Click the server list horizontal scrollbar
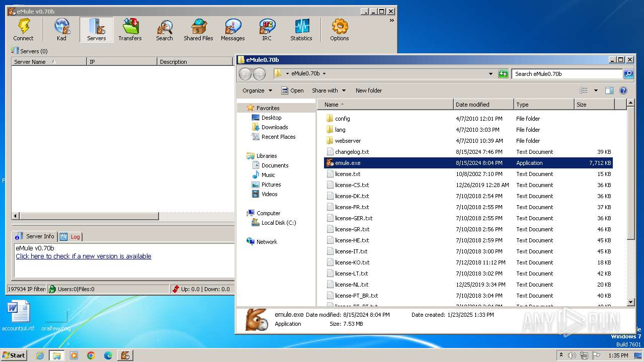This screenshot has height=362, width=644. [x=89, y=216]
